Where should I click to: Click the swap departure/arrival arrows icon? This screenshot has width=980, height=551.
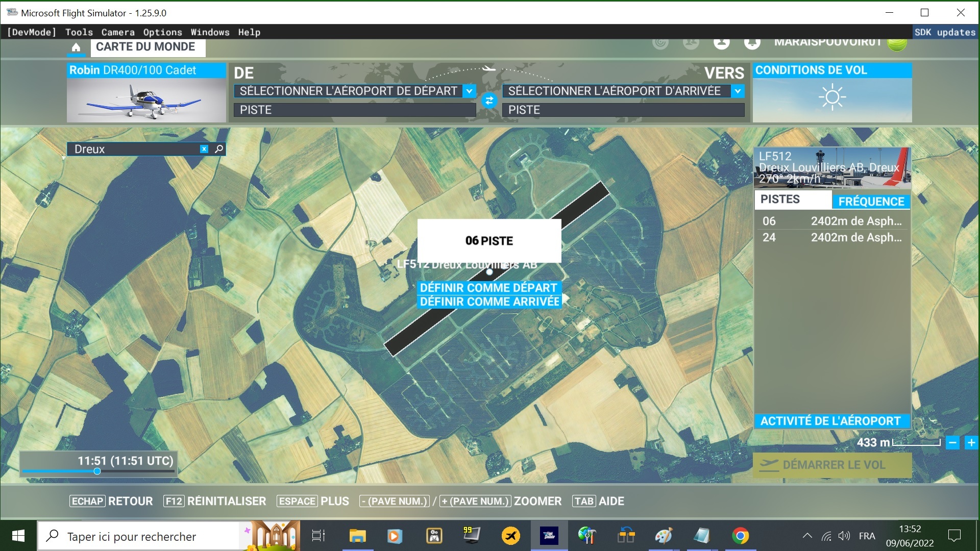tap(489, 101)
